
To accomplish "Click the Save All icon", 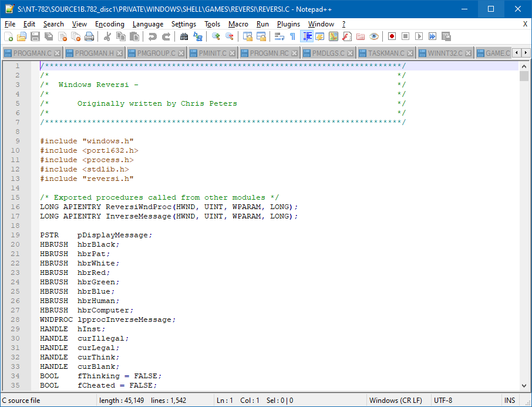I will [49, 36].
